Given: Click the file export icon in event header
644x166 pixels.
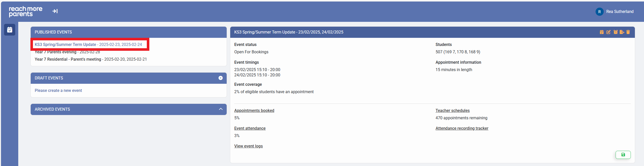Looking at the screenshot, I should point(622,32).
